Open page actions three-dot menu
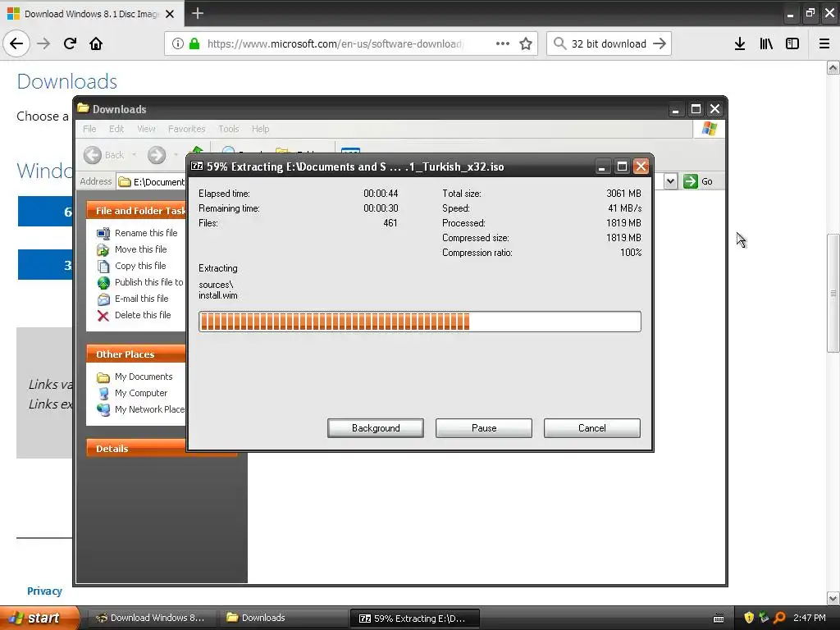 [x=503, y=43]
